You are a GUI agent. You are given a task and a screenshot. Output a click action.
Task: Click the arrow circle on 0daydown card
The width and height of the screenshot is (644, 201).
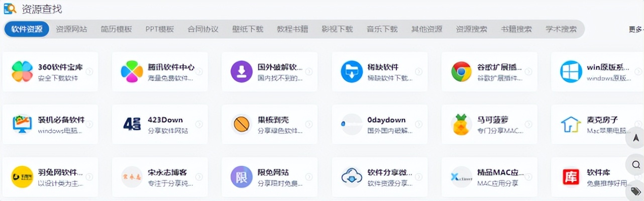pyautogui.click(x=418, y=125)
